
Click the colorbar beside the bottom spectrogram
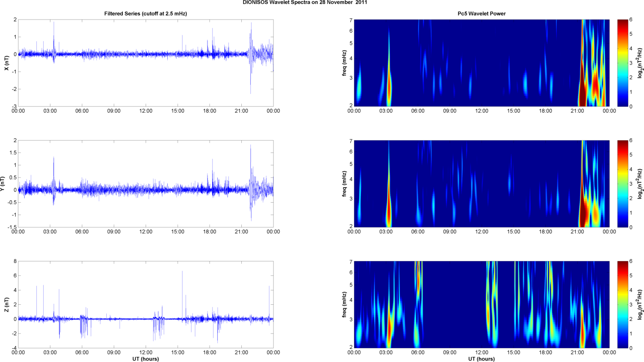(622, 304)
